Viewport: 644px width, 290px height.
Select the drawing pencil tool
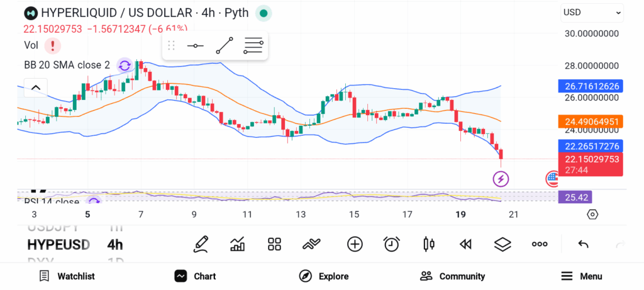pyautogui.click(x=201, y=244)
